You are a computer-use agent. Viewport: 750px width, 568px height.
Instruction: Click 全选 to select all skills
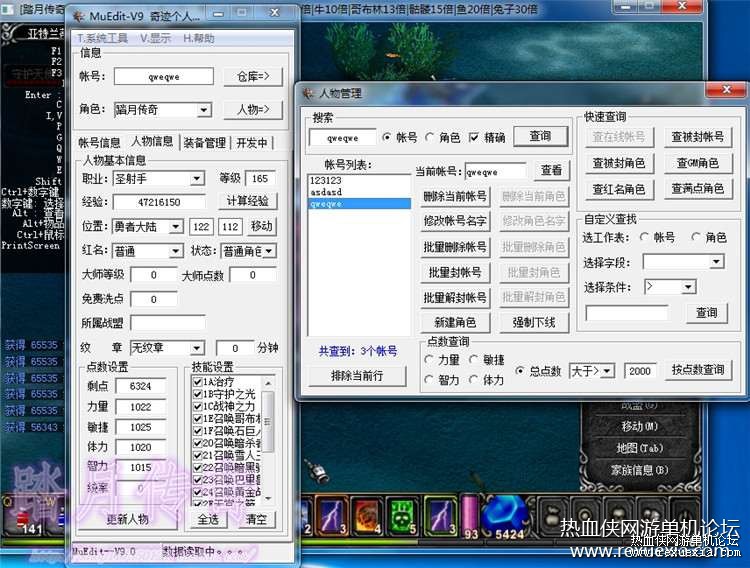[x=209, y=520]
